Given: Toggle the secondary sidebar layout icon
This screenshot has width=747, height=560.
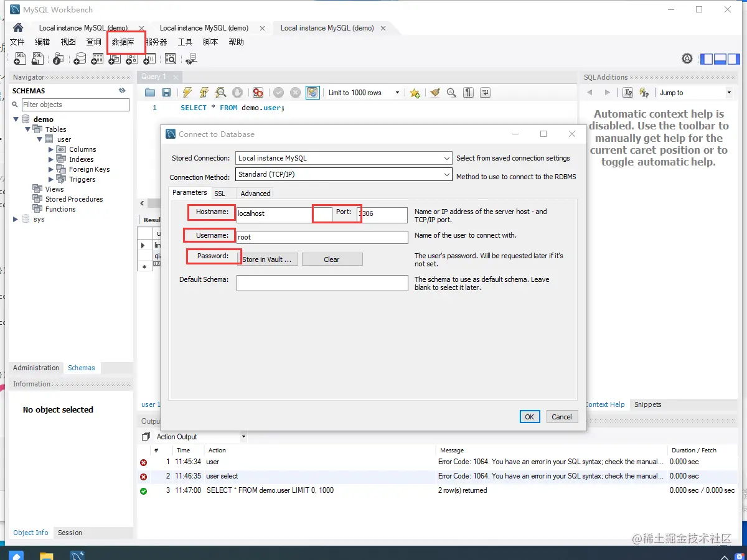Looking at the screenshot, I should click(x=734, y=59).
